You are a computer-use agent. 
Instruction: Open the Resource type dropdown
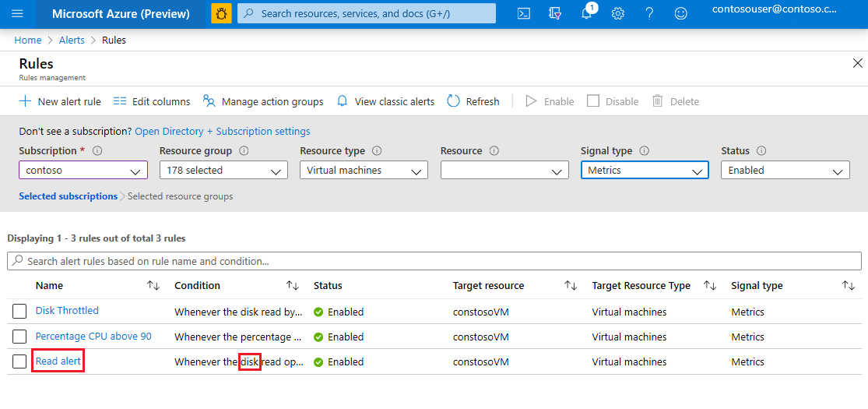[x=364, y=171]
